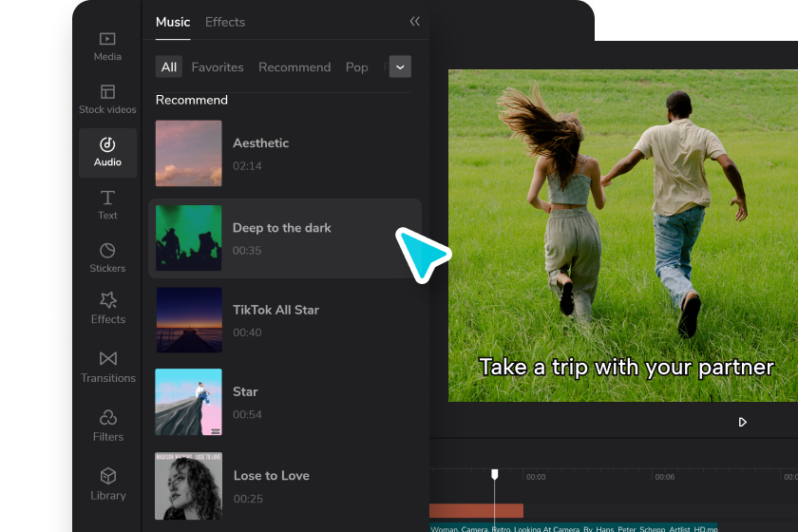Click the 00:54 track duration
The width and height of the screenshot is (798, 532).
coord(247,414)
